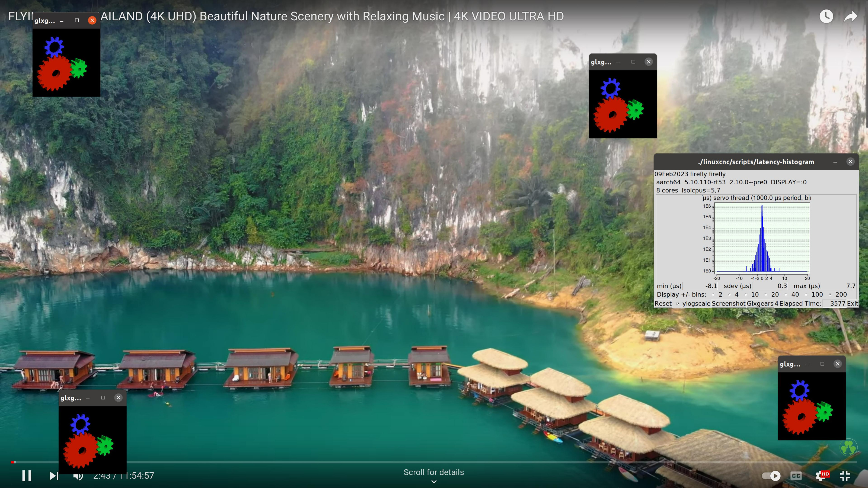Image resolution: width=868 pixels, height=488 pixels.
Task: Pause the YouTube video
Action: [x=27, y=476]
